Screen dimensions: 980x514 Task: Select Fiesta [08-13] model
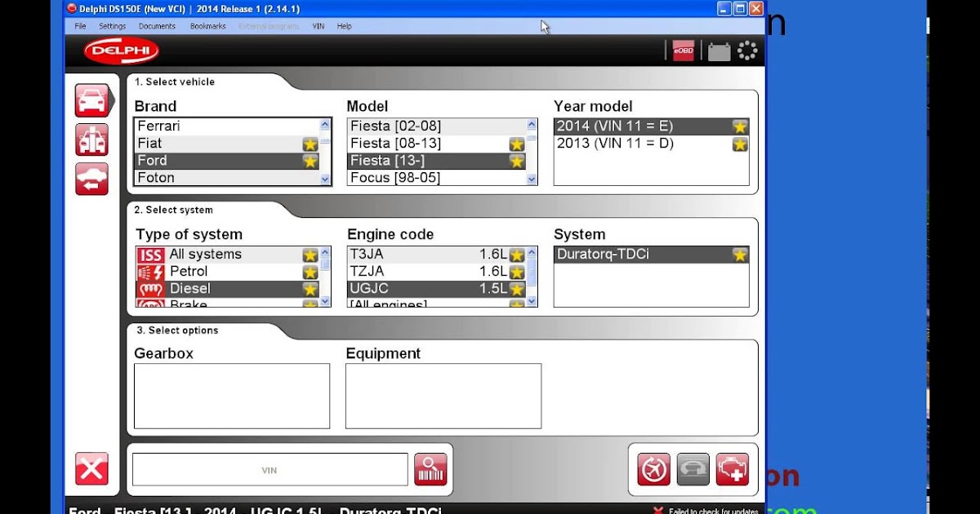(436, 144)
